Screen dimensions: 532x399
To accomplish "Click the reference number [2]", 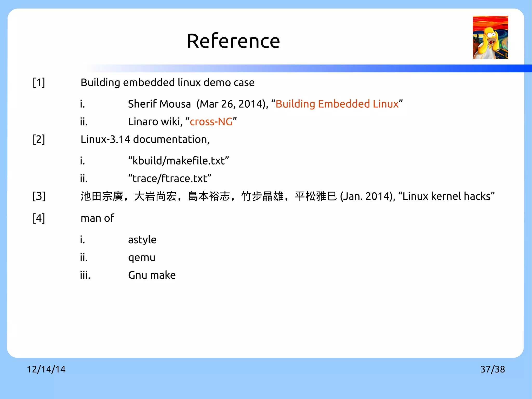I will (x=39, y=140).
